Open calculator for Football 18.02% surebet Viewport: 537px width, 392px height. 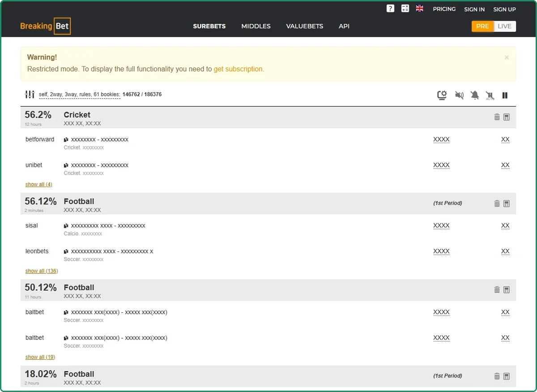[x=507, y=376]
